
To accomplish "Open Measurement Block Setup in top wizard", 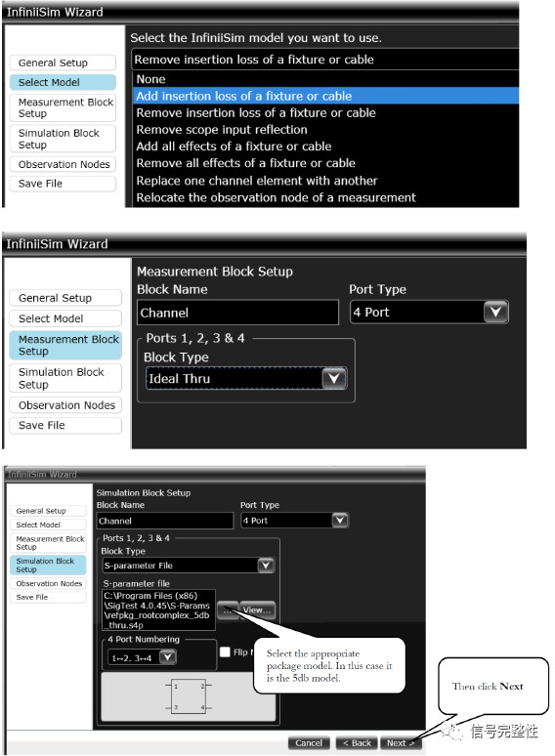I will click(63, 107).
